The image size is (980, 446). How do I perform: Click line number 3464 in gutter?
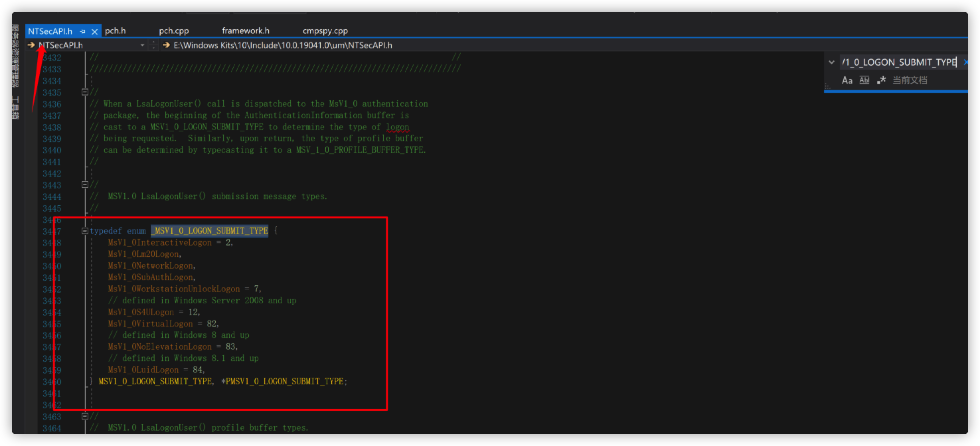pyautogui.click(x=52, y=428)
